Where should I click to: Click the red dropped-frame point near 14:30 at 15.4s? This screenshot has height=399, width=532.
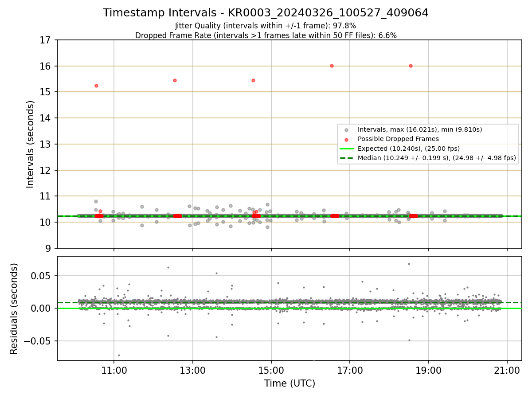[x=253, y=80]
